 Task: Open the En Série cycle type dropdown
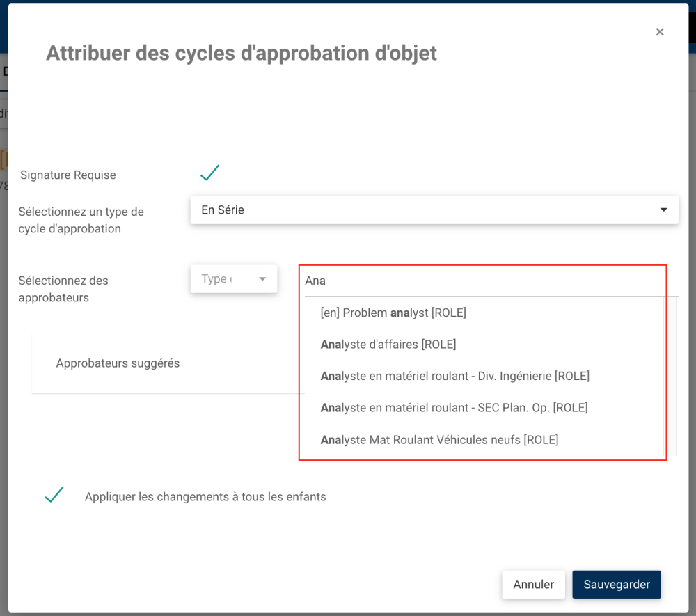coord(425,210)
